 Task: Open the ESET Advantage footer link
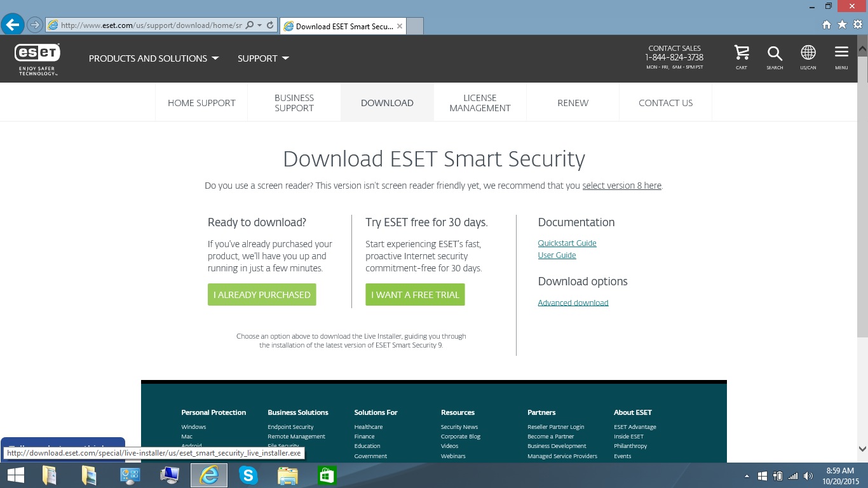click(635, 427)
